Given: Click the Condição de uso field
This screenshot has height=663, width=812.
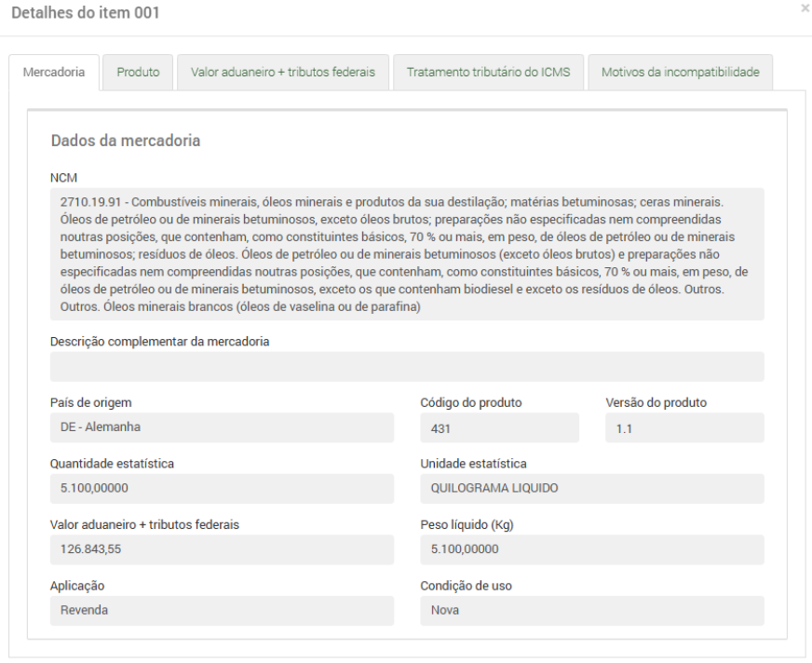Looking at the screenshot, I should 592,611.
